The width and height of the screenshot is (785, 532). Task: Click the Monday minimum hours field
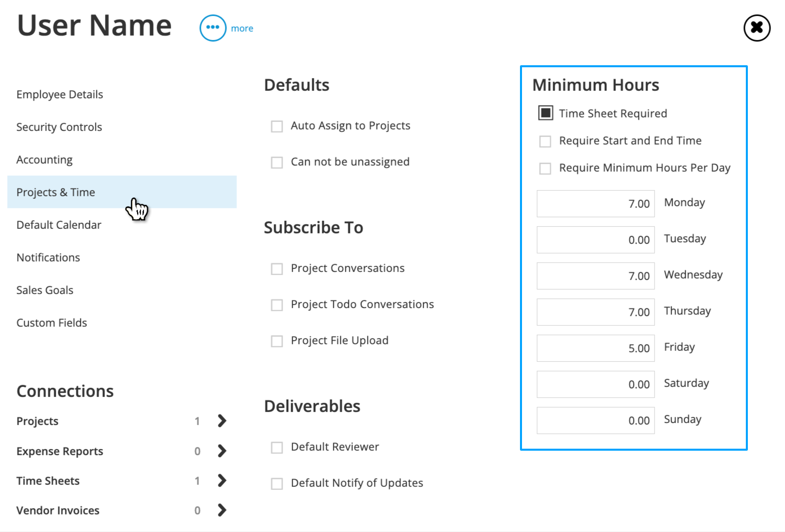click(596, 204)
